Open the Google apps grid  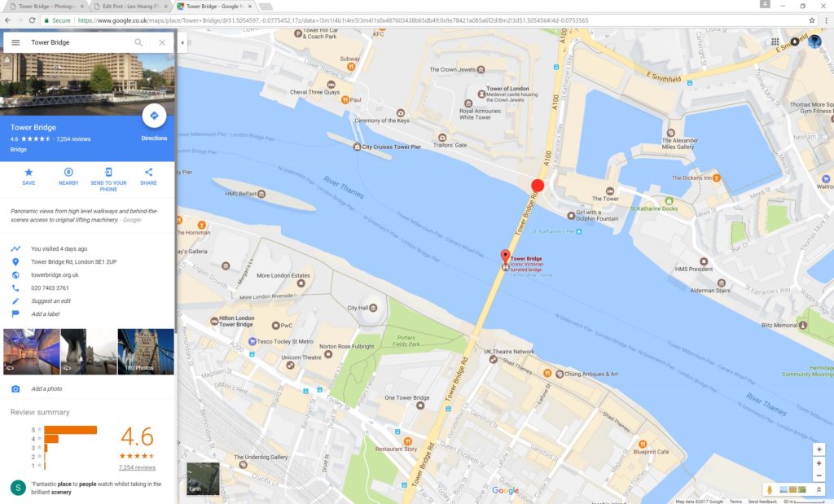click(775, 42)
